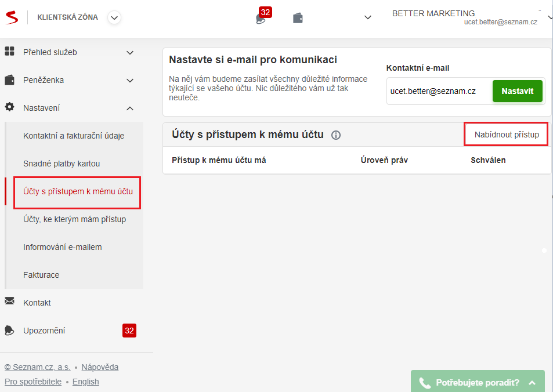553x392 pixels.
Task: Collapse the Nastavení section
Action: tap(130, 108)
